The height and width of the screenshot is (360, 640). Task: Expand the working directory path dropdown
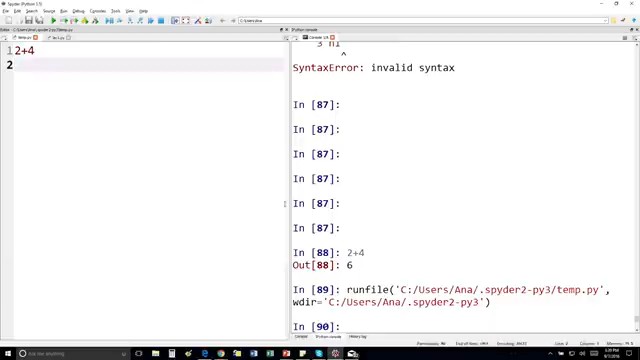pos(605,20)
